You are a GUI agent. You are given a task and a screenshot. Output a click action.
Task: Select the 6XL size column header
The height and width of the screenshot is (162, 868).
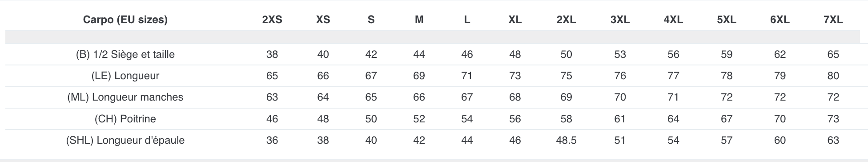point(780,20)
